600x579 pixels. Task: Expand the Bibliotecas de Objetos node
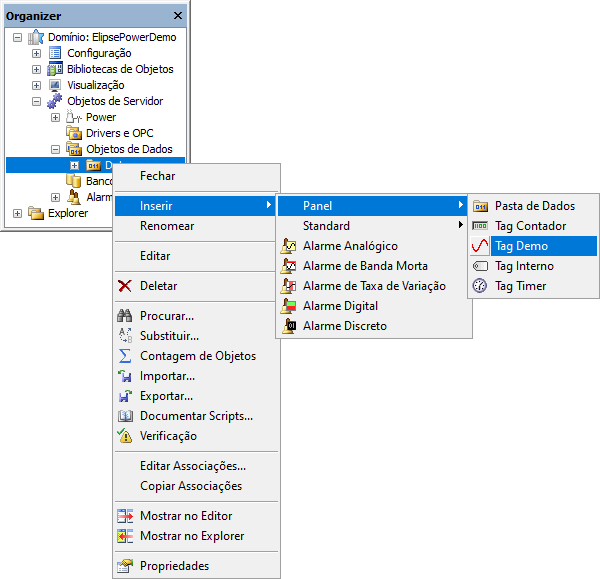tap(37, 69)
